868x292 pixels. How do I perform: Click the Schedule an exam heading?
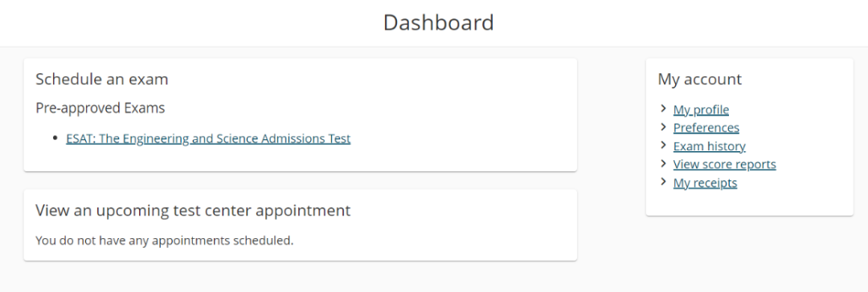(102, 79)
